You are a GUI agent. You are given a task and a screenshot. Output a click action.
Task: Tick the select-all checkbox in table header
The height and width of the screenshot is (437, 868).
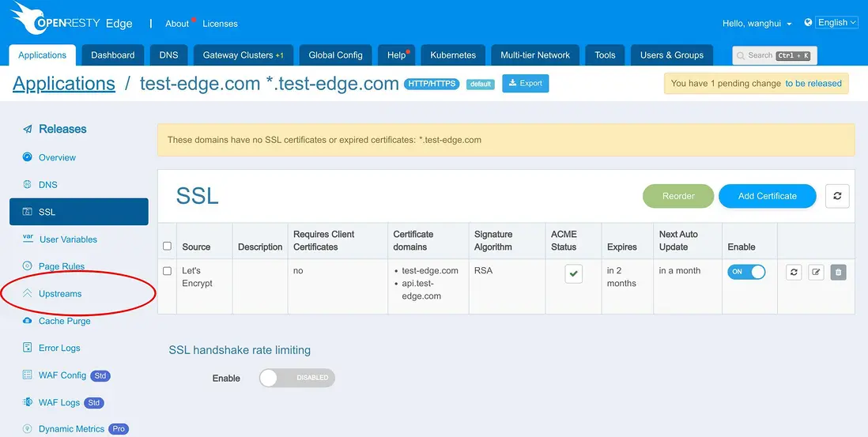pyautogui.click(x=167, y=247)
